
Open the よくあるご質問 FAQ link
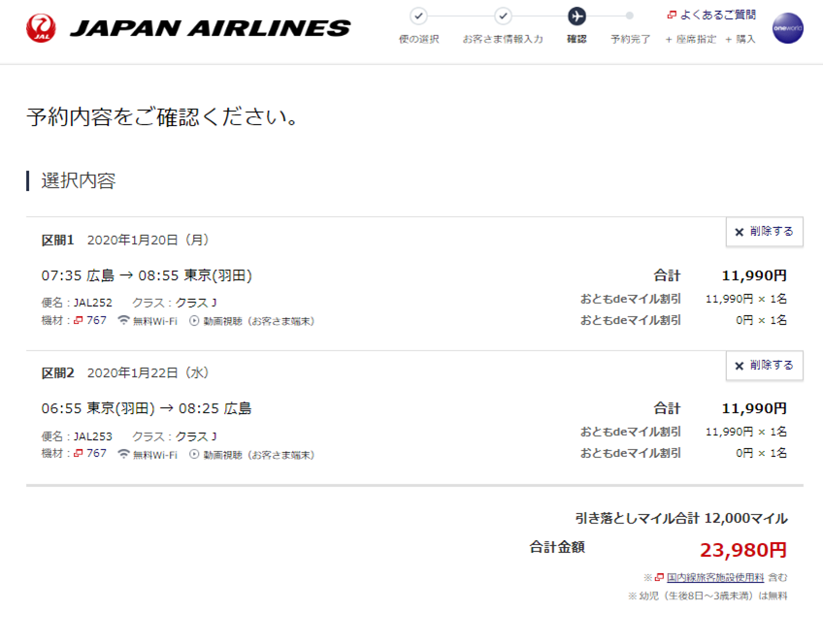[x=711, y=15]
